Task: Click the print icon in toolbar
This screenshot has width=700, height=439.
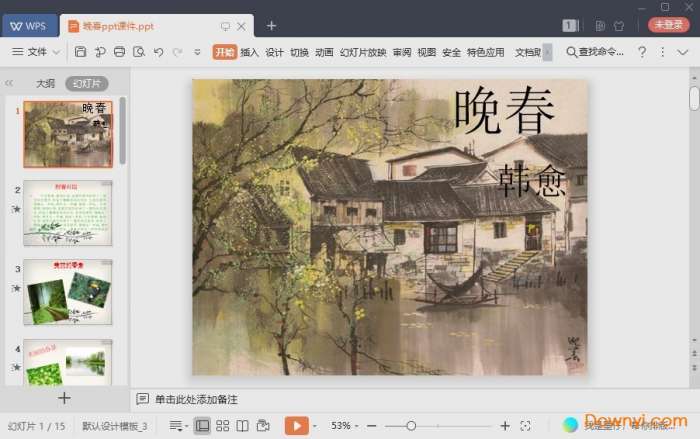Action: click(119, 52)
